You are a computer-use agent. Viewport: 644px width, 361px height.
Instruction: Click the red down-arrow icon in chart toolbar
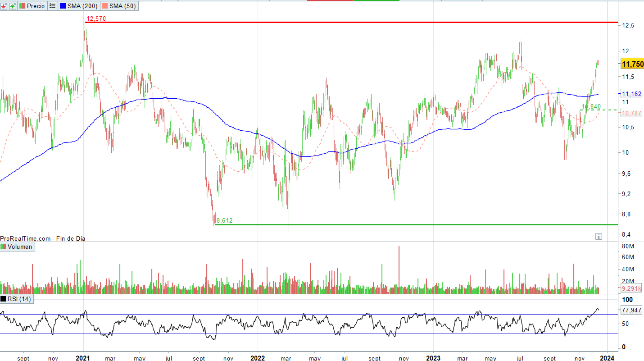4,6
